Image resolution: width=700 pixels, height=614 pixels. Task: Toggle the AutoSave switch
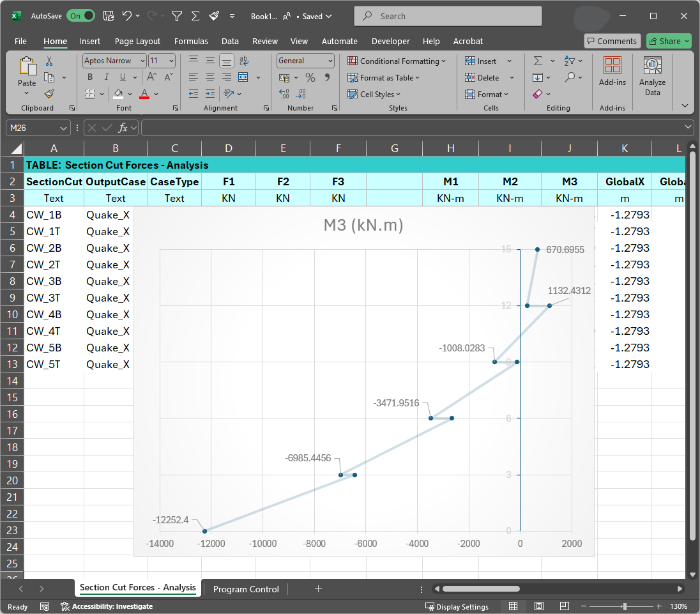pyautogui.click(x=80, y=16)
